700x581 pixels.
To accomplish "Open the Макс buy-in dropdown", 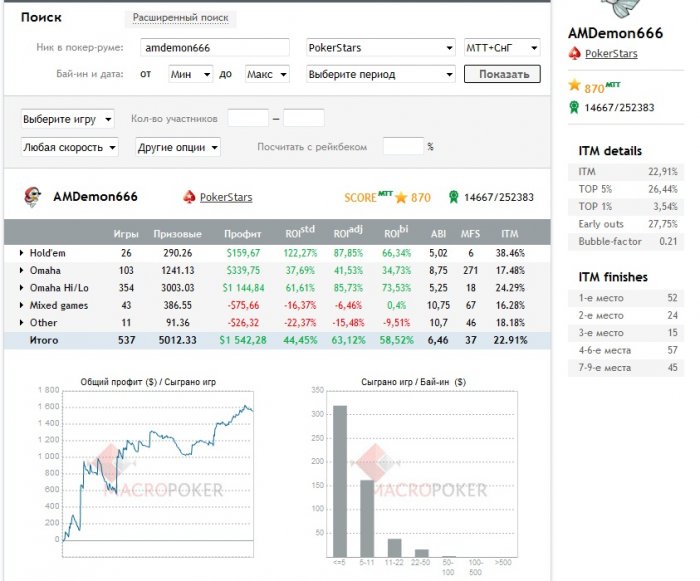I will (x=267, y=74).
